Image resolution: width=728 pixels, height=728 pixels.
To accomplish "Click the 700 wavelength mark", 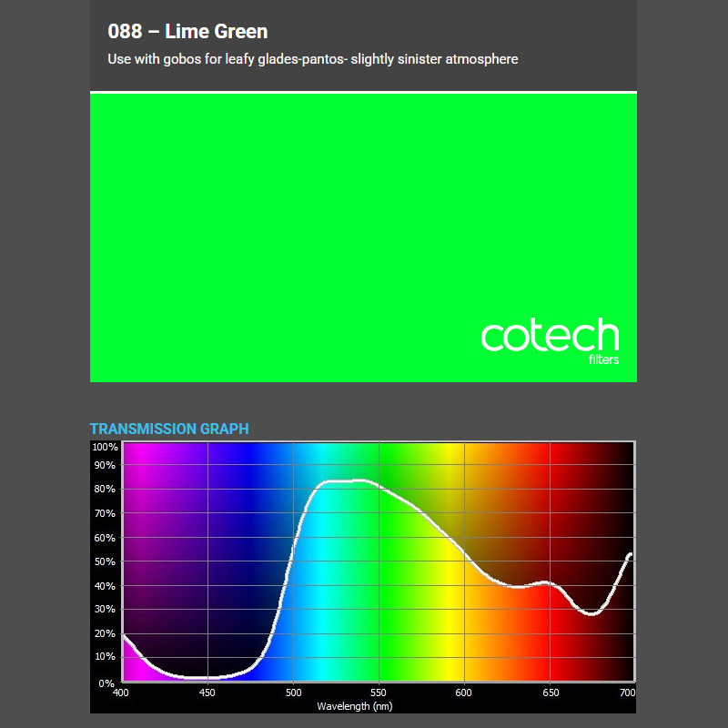I will pos(629,692).
